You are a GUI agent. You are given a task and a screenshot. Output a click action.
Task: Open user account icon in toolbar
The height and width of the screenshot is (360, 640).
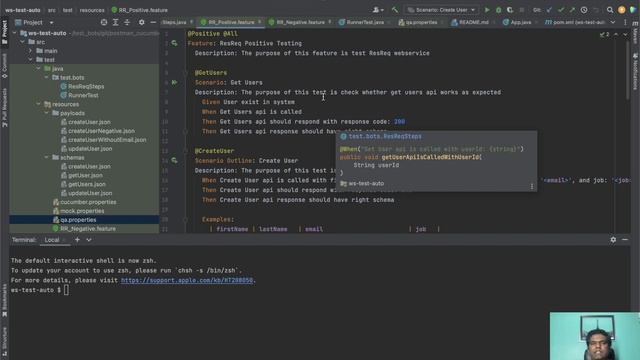coord(378,10)
